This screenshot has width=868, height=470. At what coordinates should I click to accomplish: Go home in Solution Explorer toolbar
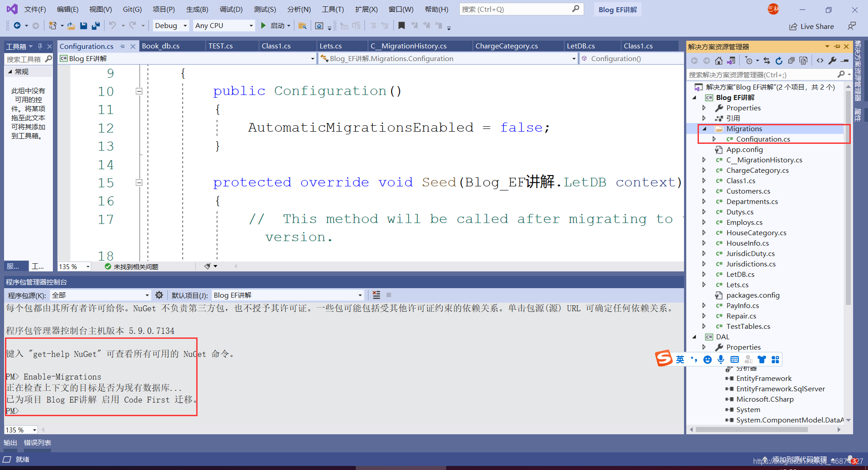tap(719, 61)
